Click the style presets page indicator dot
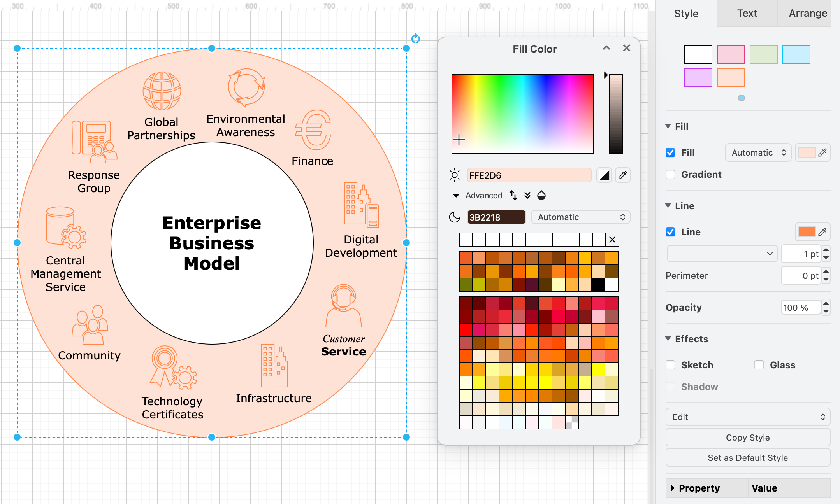 (742, 98)
